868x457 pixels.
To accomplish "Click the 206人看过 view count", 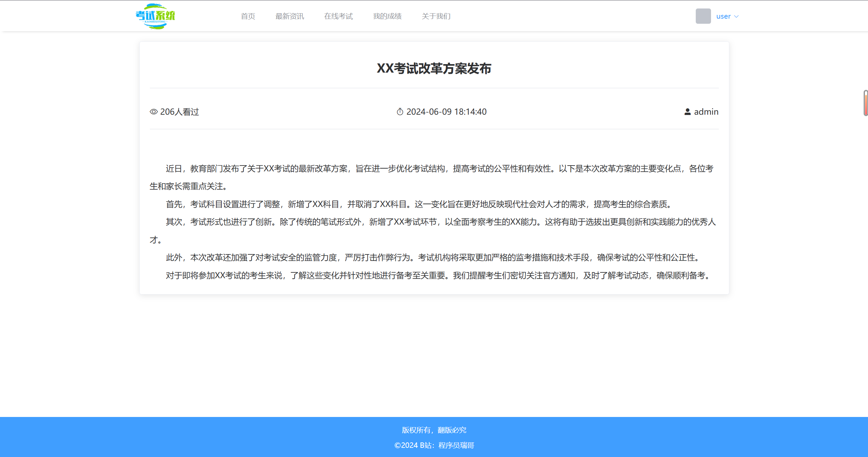I will coord(179,112).
